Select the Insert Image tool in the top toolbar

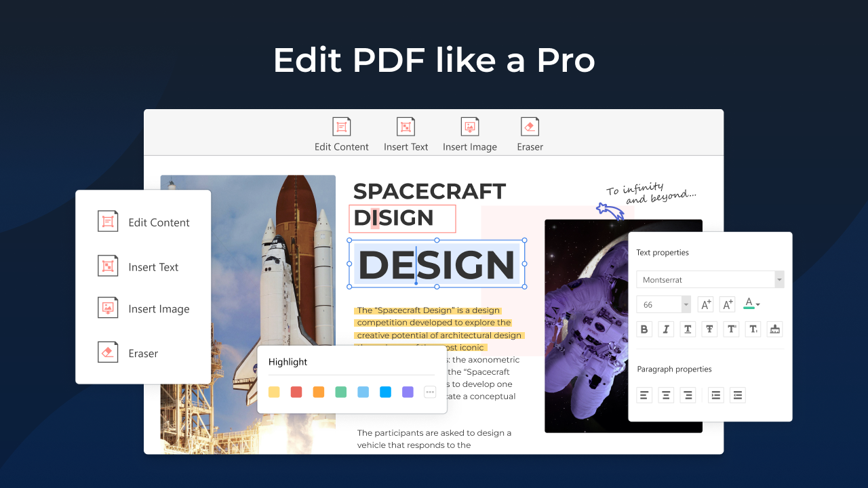(470, 134)
